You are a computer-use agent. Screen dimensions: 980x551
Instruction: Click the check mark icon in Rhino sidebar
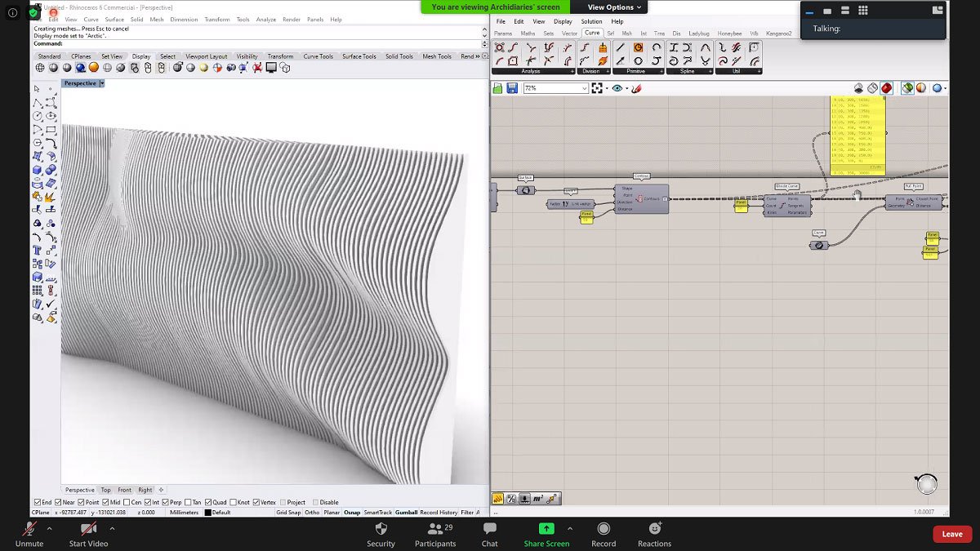51,304
